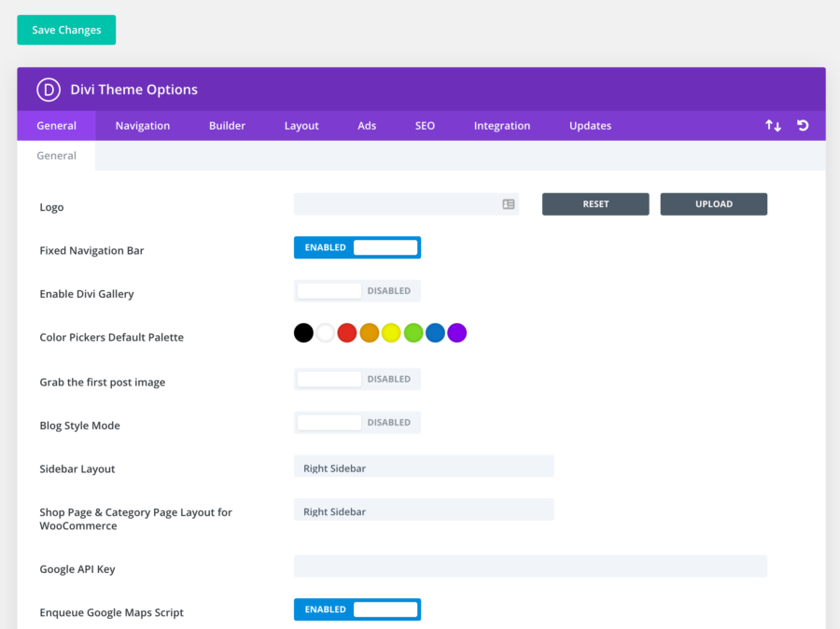Screen dimensions: 840x629
Task: Click the 'Grab the first post image' label
Action: click(103, 383)
